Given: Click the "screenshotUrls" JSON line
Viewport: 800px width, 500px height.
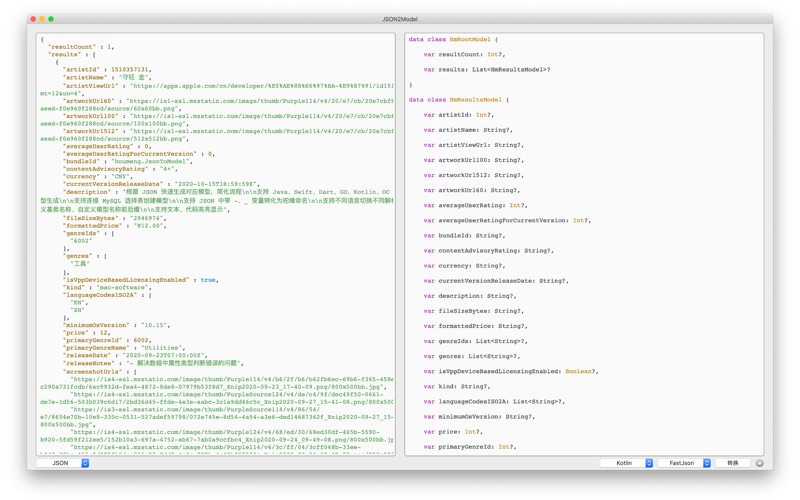Looking at the screenshot, I should 99,371.
